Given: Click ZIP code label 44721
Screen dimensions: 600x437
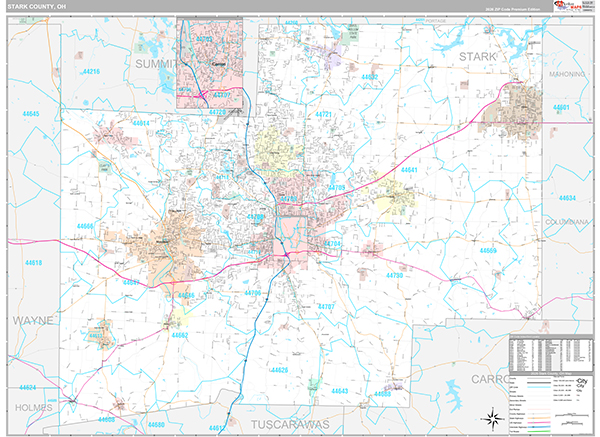Looking at the screenshot, I should [x=323, y=114].
